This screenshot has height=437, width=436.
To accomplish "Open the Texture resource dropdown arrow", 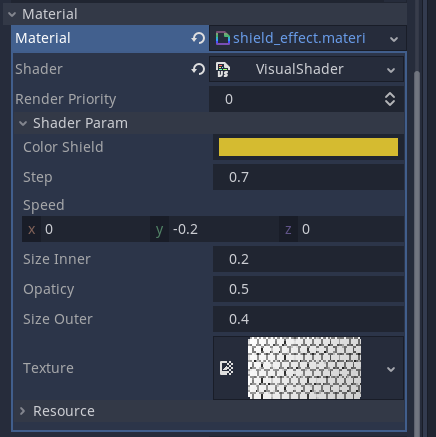I will [x=391, y=369].
